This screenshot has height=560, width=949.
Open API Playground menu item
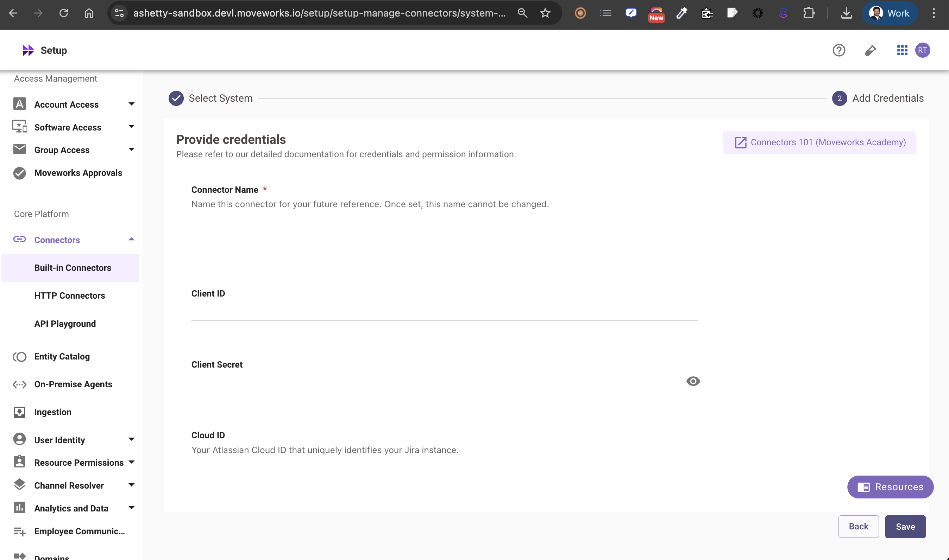[x=65, y=323]
